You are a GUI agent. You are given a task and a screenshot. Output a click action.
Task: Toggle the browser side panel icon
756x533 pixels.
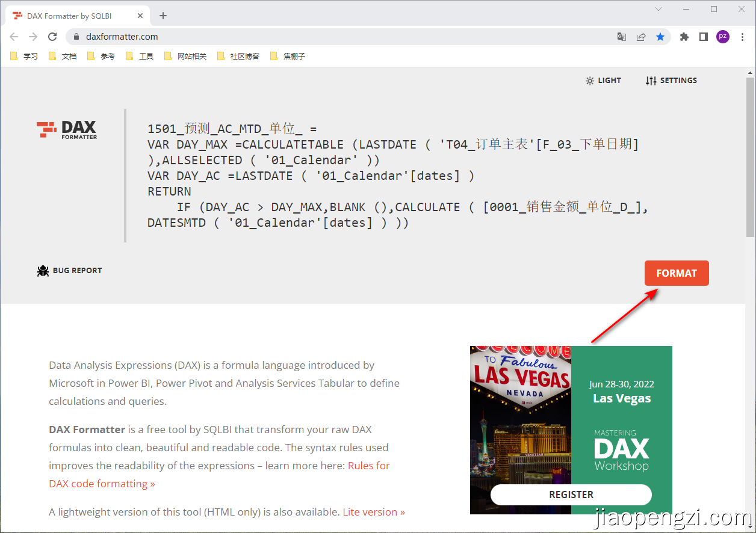(x=703, y=37)
